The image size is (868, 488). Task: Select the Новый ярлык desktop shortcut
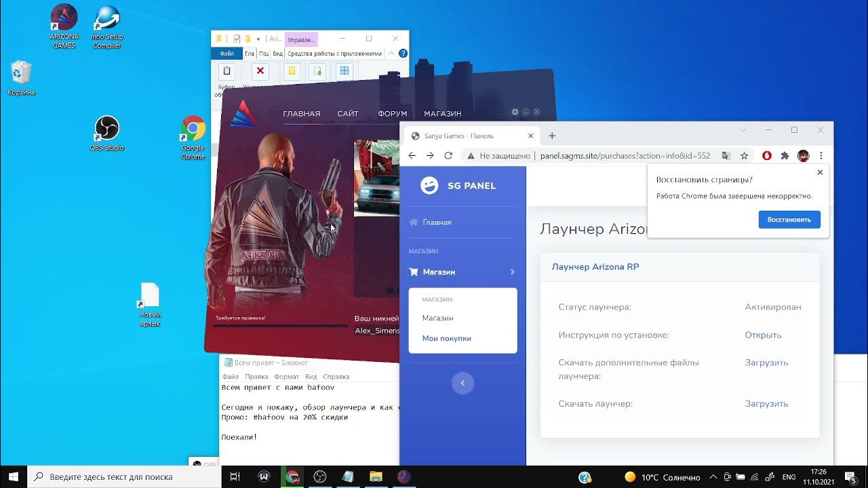(150, 304)
